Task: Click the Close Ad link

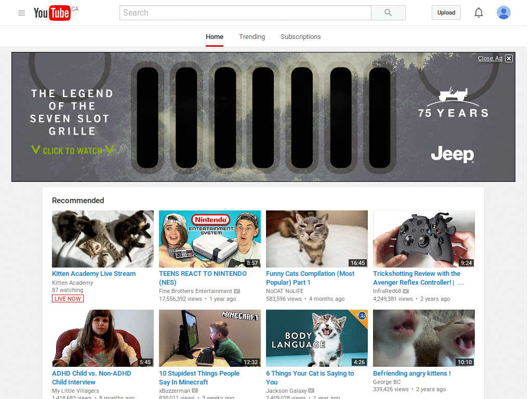Action: pos(490,58)
